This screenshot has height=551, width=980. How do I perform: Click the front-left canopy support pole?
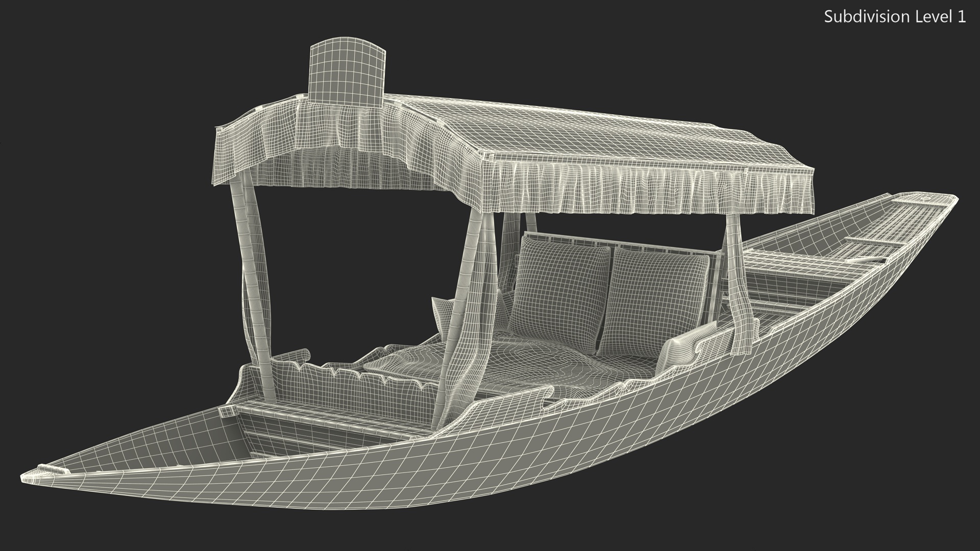pos(251,275)
